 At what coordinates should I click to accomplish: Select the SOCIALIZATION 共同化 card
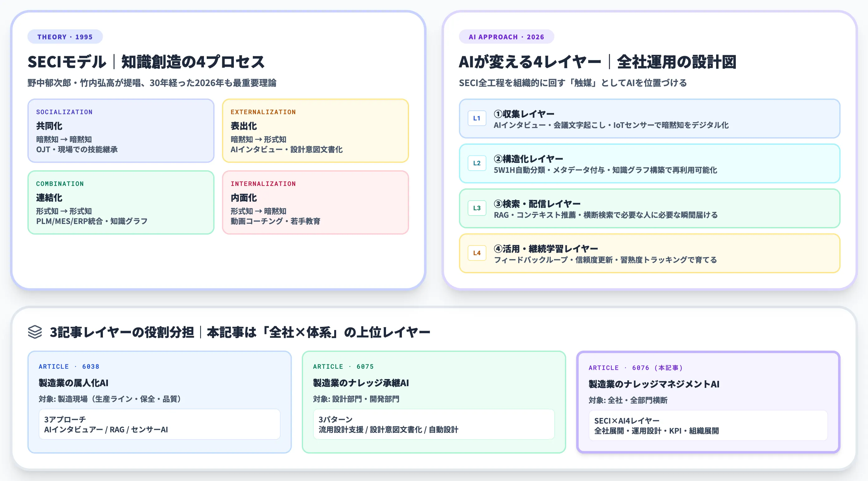(x=121, y=130)
